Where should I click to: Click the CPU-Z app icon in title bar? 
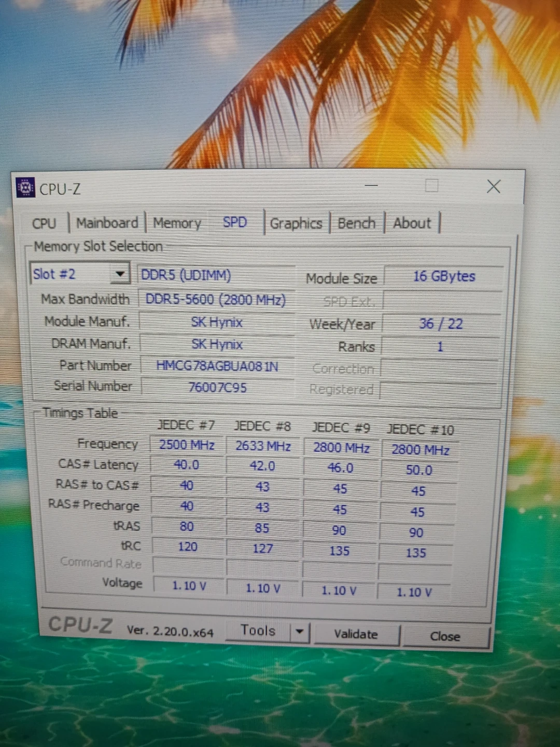coord(25,187)
